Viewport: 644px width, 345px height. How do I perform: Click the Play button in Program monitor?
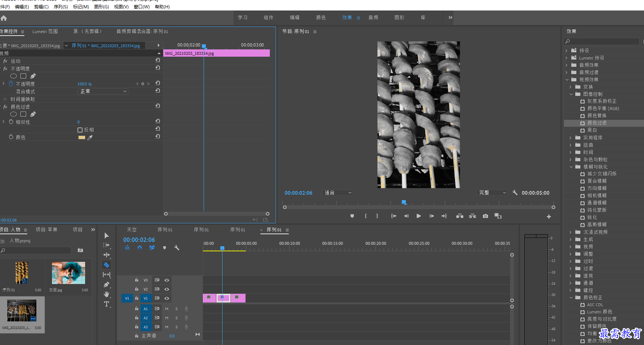tap(419, 216)
